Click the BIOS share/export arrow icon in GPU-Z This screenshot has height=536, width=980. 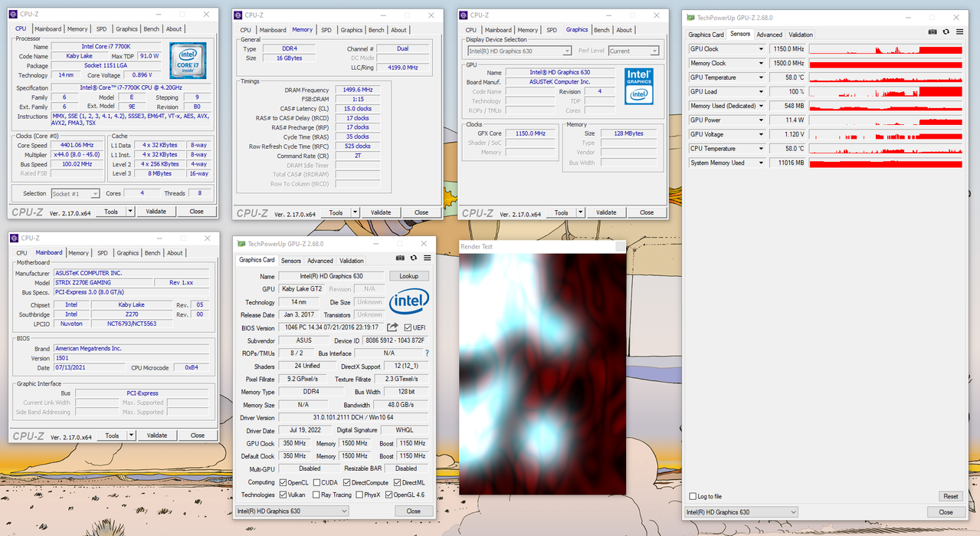coord(392,327)
